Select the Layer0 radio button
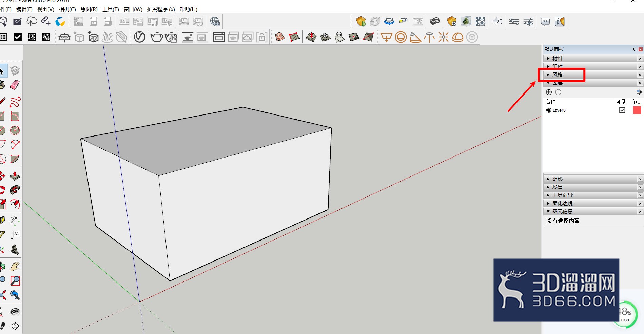 pos(549,110)
